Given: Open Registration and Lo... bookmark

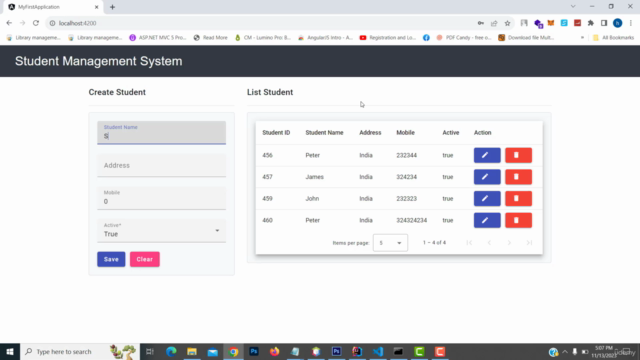Looking at the screenshot, I should click(388, 38).
